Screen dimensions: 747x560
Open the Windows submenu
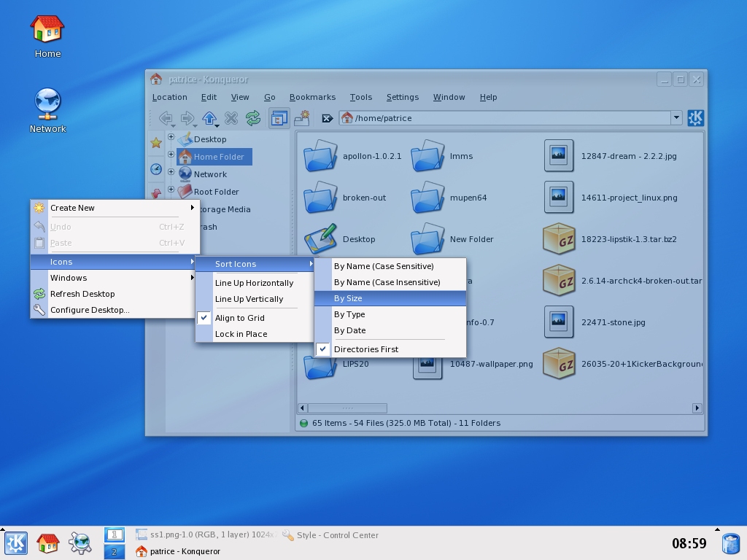coord(114,278)
